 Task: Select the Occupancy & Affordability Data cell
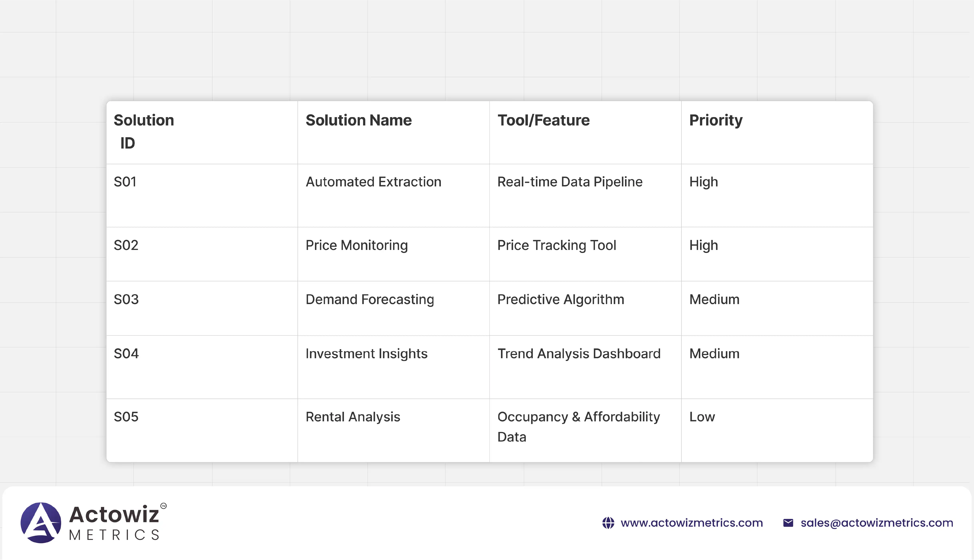pyautogui.click(x=578, y=427)
